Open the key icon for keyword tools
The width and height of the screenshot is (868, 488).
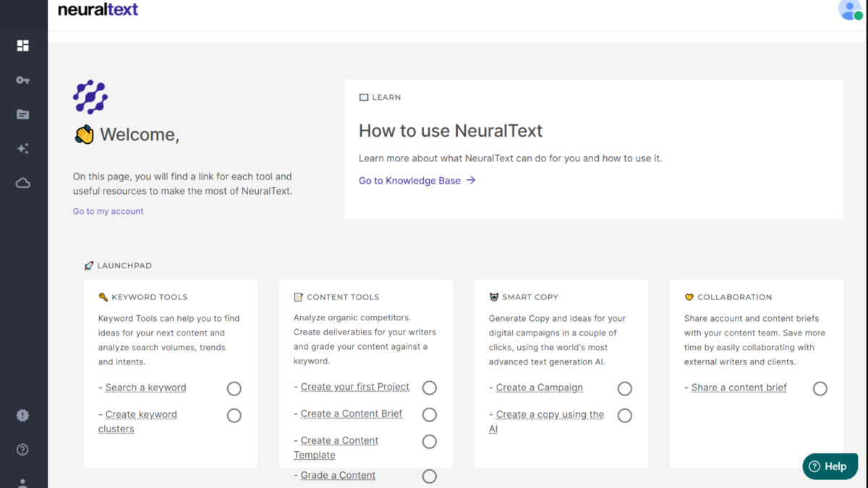coord(23,80)
